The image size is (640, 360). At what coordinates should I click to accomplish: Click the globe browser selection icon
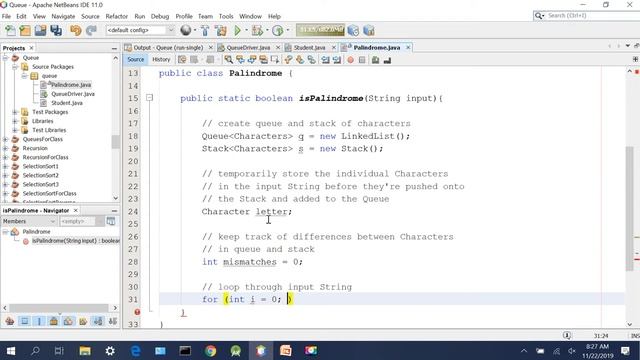(186, 31)
